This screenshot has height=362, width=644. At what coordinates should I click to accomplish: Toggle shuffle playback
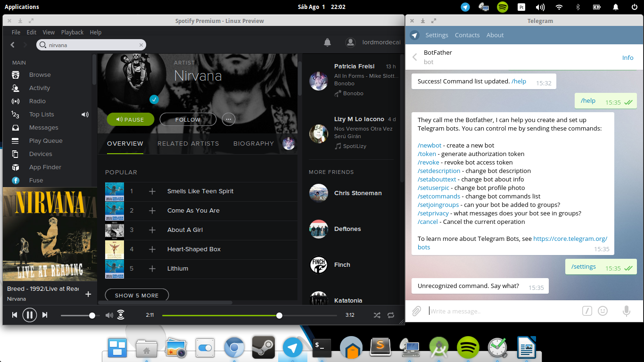[x=377, y=315]
